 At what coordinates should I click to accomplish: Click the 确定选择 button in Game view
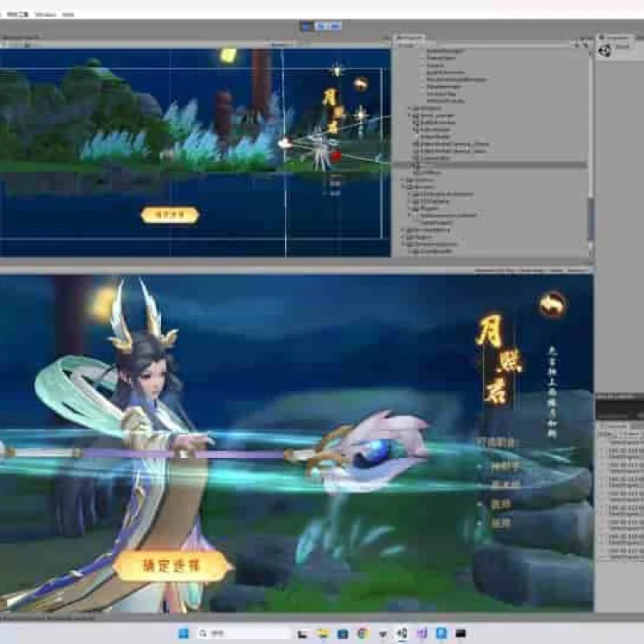pyautogui.click(x=171, y=566)
